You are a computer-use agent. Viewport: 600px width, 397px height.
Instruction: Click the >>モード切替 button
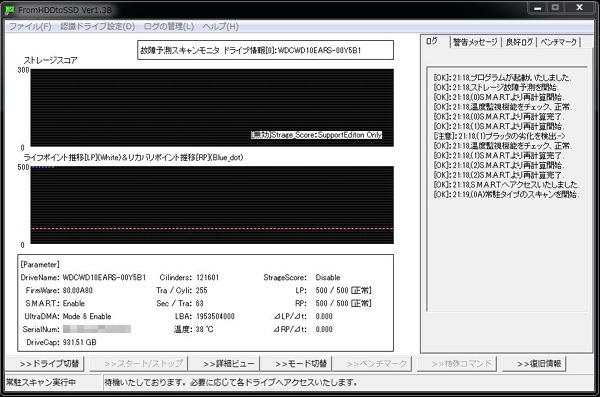[x=296, y=364]
